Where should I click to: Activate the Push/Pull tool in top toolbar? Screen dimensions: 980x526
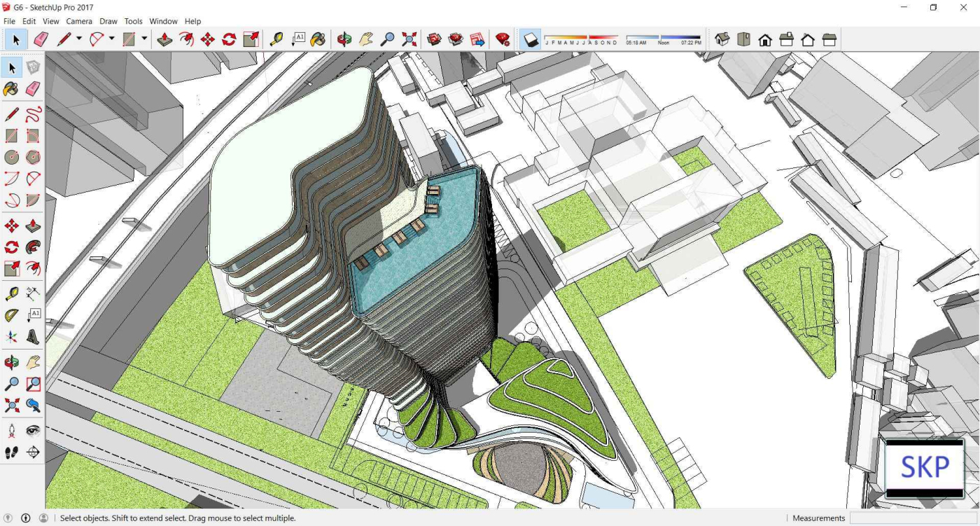(x=164, y=40)
